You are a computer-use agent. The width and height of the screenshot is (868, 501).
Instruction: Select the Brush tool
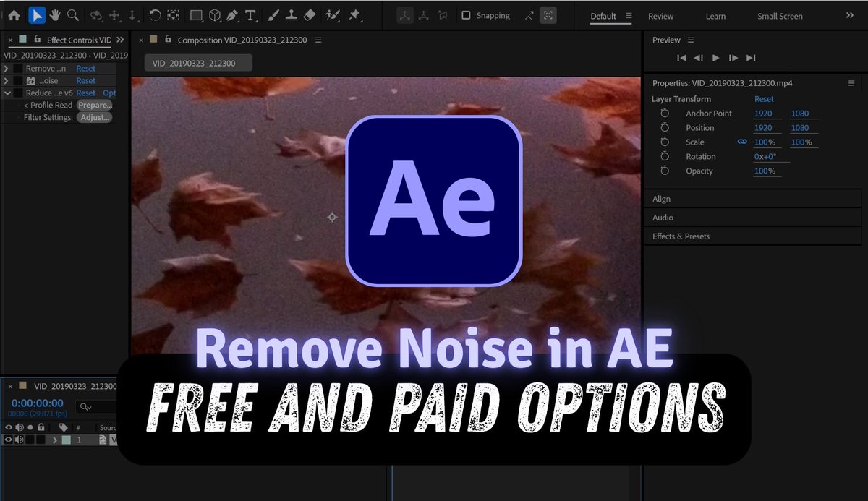273,14
